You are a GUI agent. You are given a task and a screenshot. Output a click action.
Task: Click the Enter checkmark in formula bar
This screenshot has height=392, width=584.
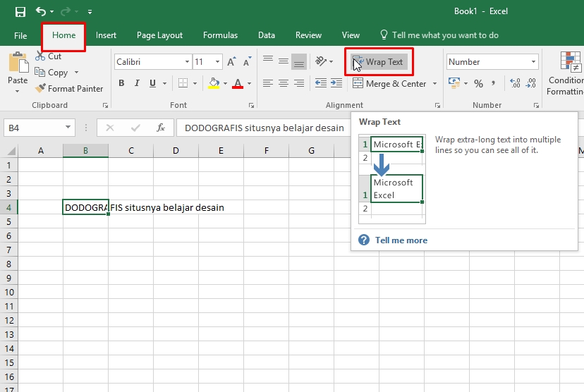pos(135,128)
